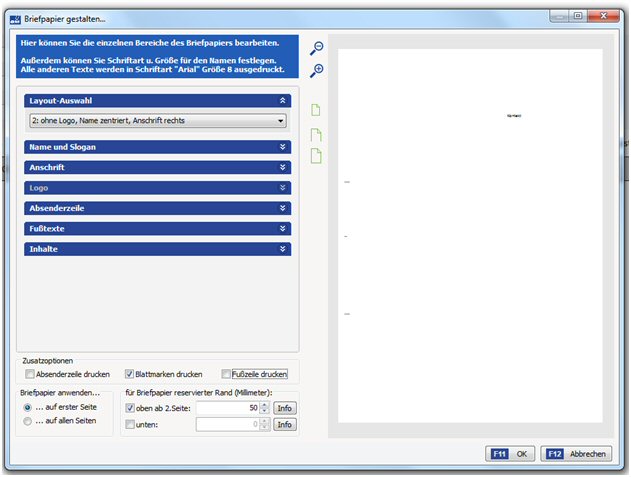Toggle Fußzeile drucken checkbox
The height and width of the screenshot is (477, 631).
coord(226,374)
